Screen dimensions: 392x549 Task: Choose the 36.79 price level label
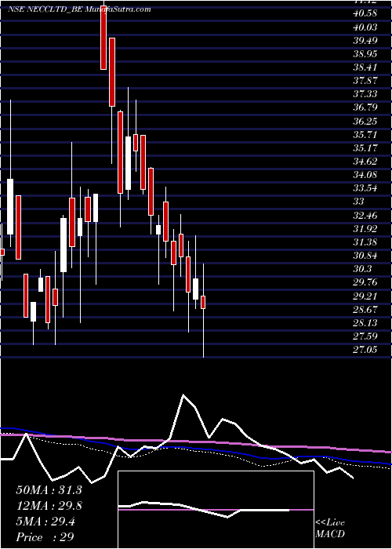click(366, 108)
